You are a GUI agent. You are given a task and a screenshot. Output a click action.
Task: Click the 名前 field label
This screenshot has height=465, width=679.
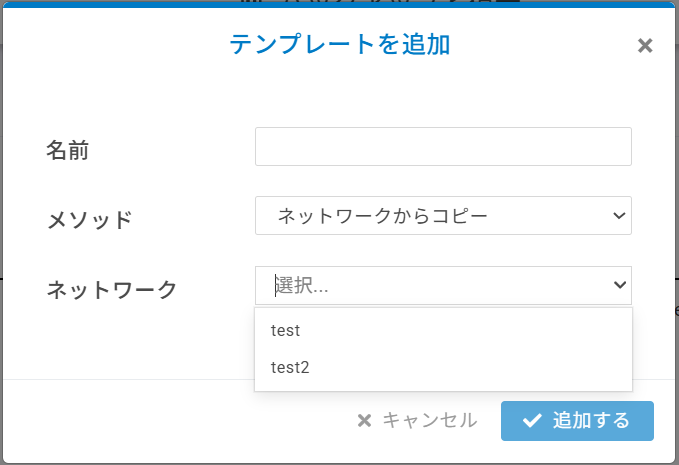tap(68, 150)
